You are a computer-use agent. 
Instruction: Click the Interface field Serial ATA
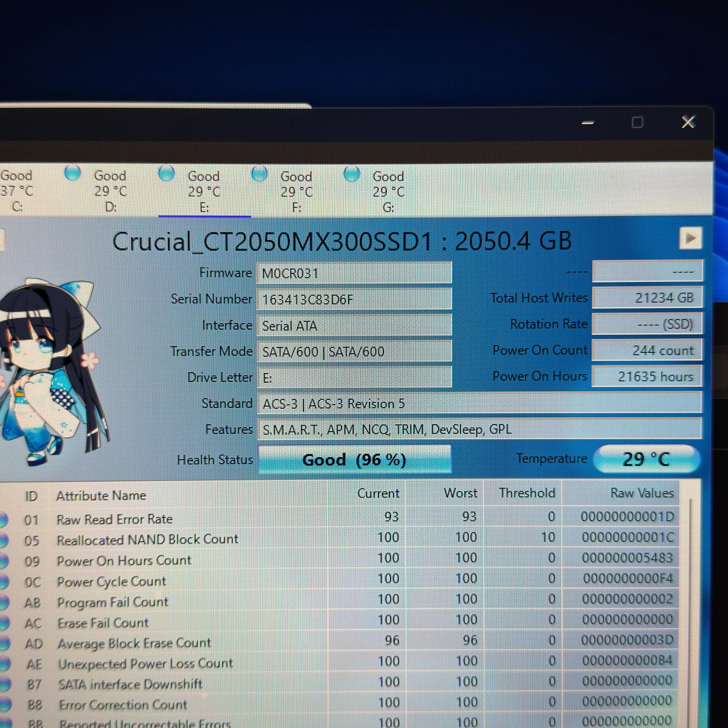[354, 325]
